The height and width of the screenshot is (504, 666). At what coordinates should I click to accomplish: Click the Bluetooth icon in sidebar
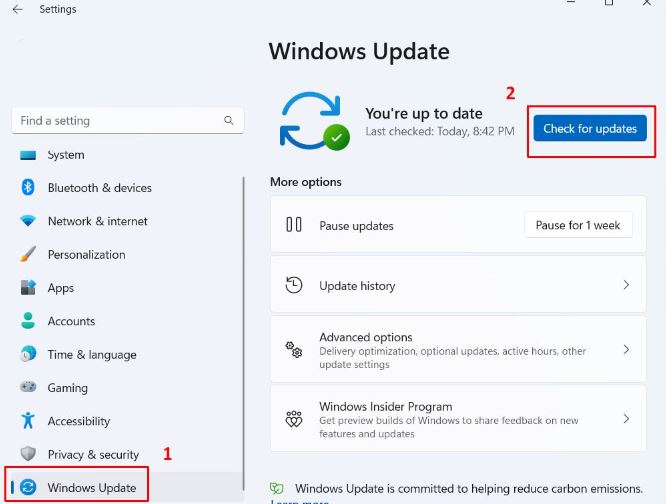(28, 187)
